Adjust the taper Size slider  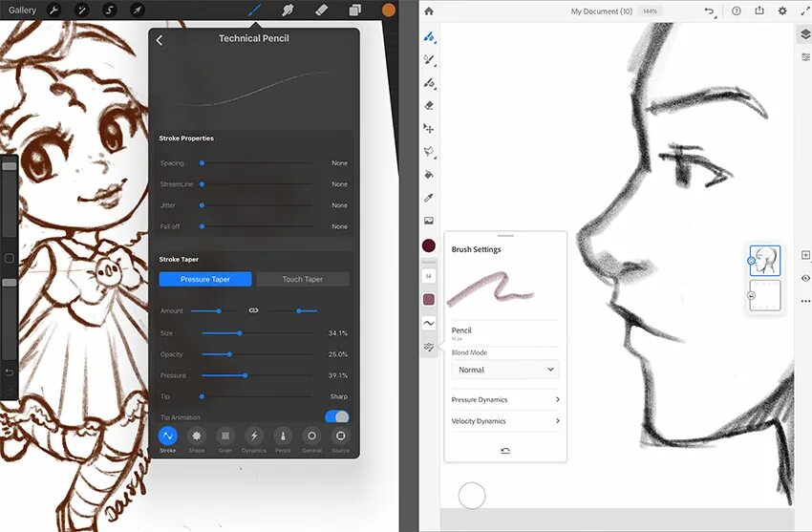(256, 333)
